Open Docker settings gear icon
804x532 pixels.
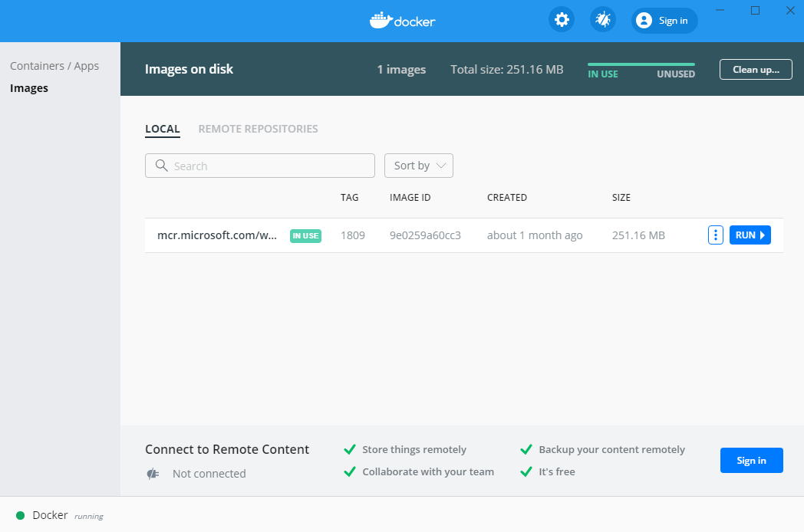(562, 20)
